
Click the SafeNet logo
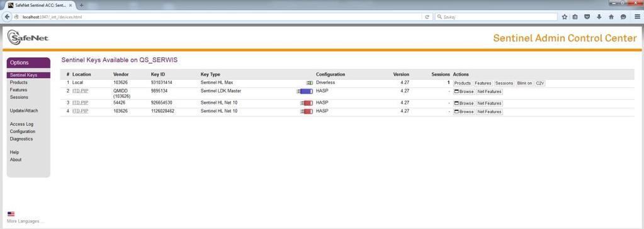click(x=28, y=37)
